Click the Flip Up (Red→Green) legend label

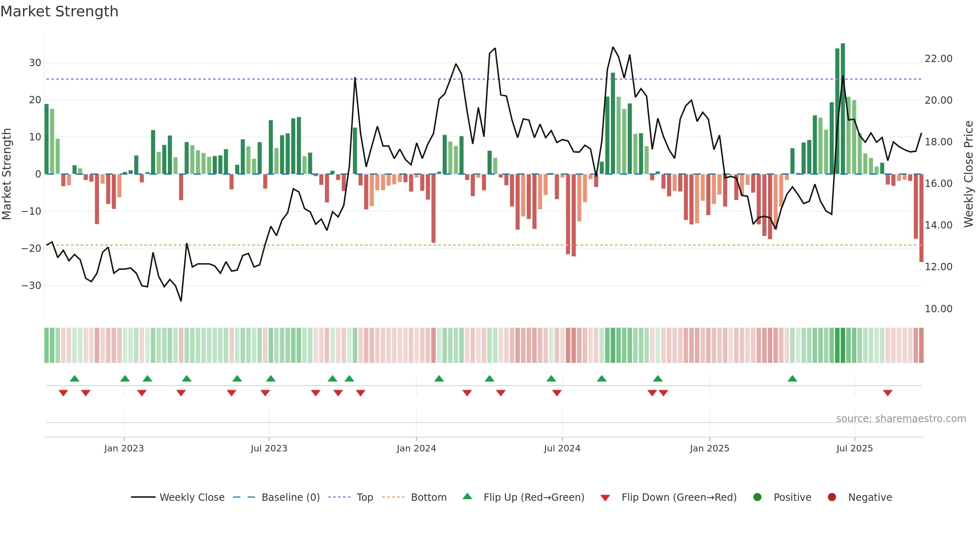(534, 497)
